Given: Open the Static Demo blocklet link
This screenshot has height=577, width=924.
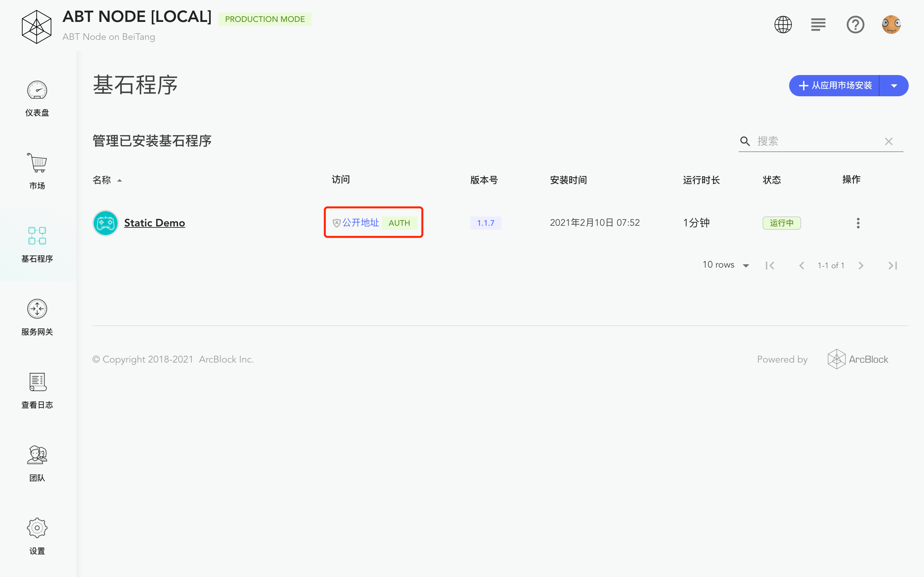Looking at the screenshot, I should (154, 223).
